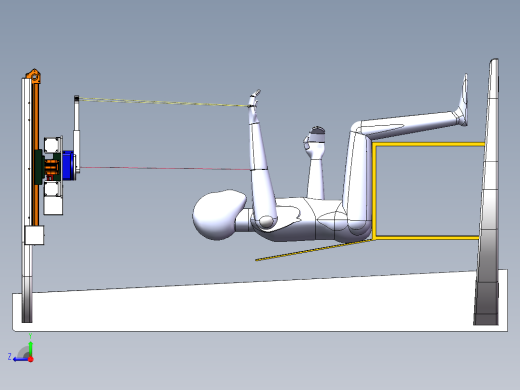This screenshot has width=520, height=390.
Task: Select the white sloped base platform
Action: tap(260, 305)
